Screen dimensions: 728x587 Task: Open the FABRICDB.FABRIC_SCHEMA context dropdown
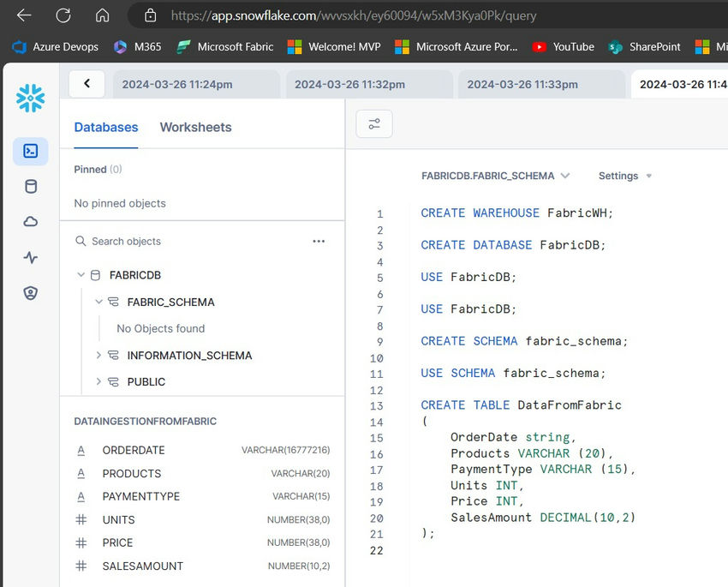click(x=495, y=176)
